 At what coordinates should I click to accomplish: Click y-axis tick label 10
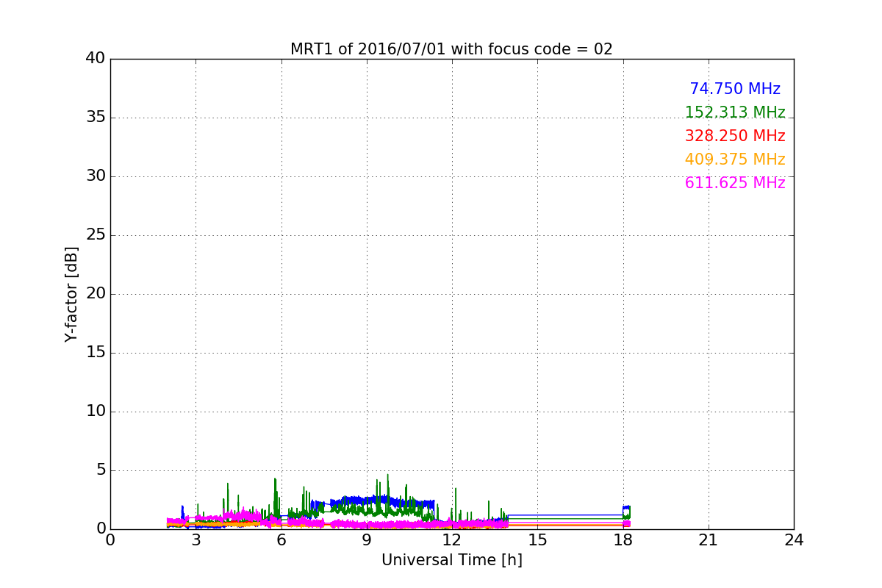coord(96,412)
